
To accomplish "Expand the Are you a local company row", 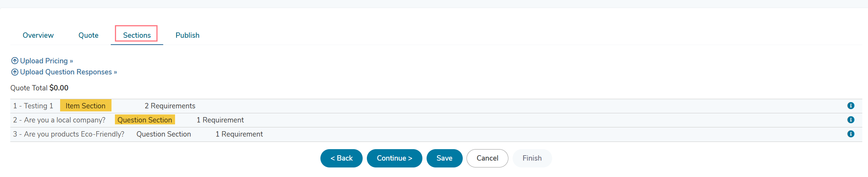I will [436, 120].
